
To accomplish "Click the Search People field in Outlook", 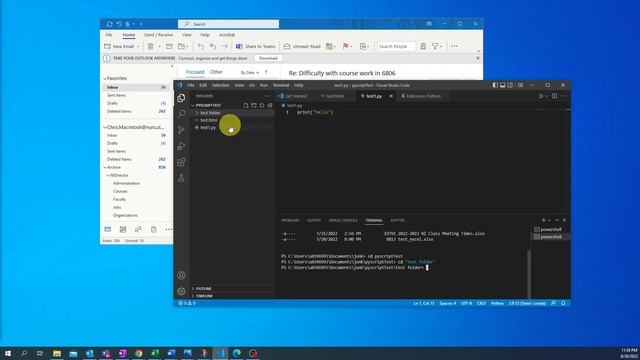I will tap(396, 47).
